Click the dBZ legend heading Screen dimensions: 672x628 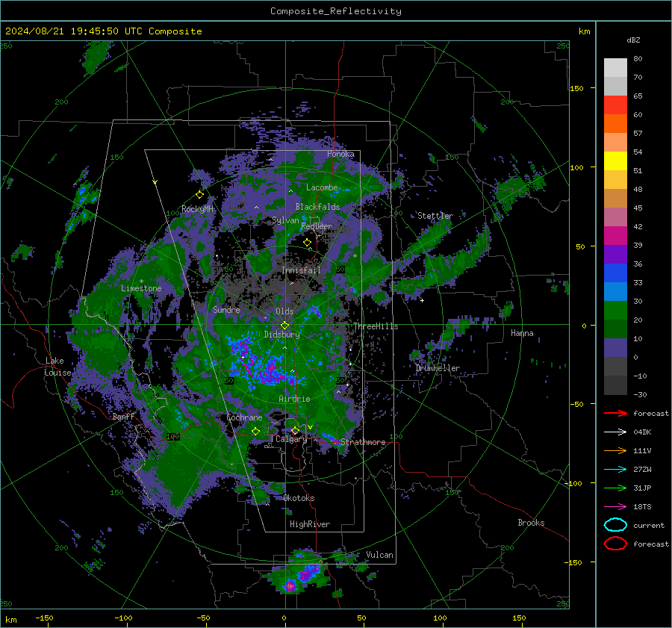[x=633, y=40]
